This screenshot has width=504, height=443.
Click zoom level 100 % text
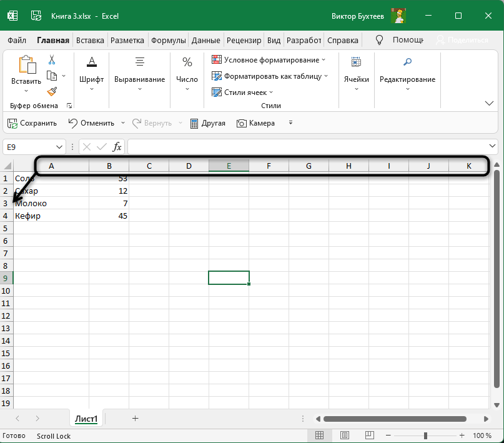pos(482,436)
